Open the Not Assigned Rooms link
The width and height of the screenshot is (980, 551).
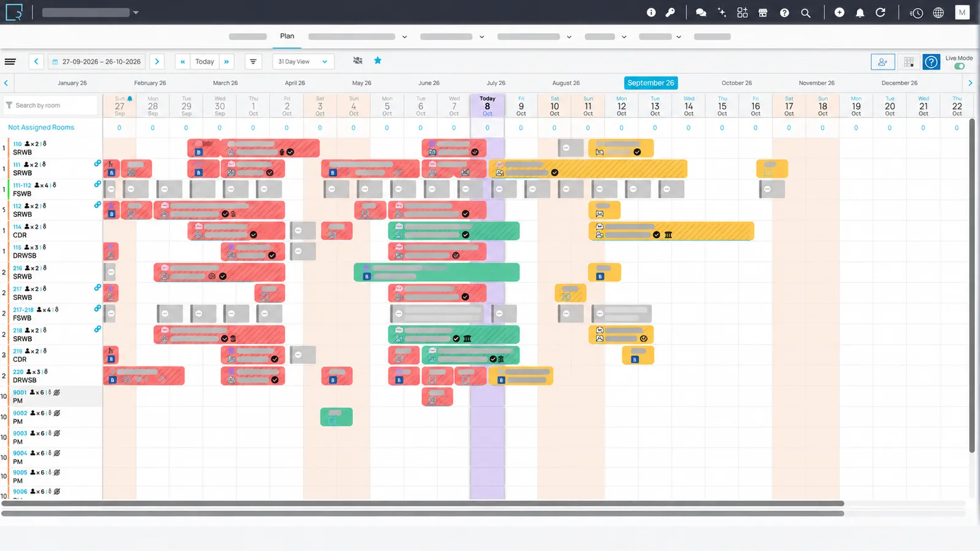41,127
